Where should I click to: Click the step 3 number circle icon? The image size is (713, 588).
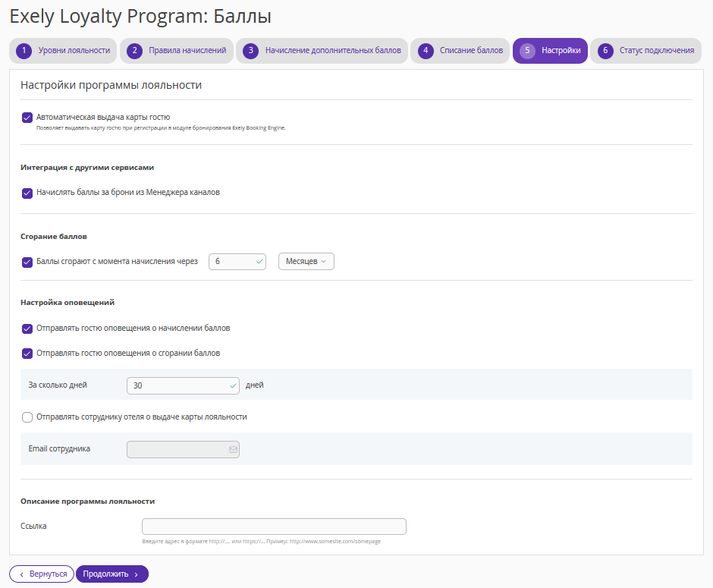(x=250, y=51)
